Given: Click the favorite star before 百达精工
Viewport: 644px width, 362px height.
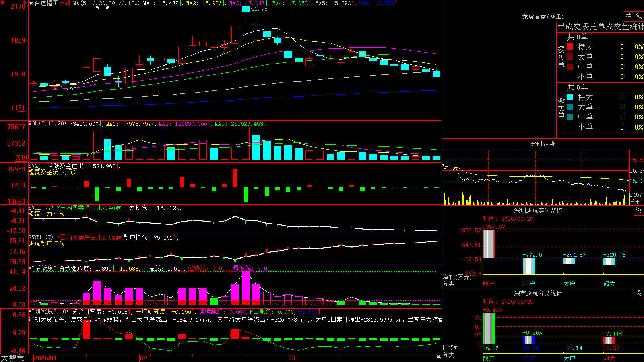Looking at the screenshot, I should [x=31, y=3].
